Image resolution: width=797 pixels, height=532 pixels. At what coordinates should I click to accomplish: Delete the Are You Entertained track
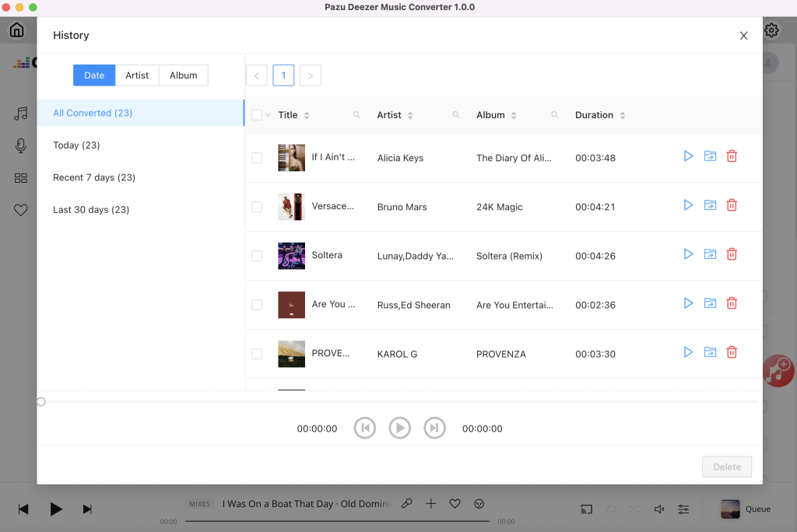pos(732,303)
